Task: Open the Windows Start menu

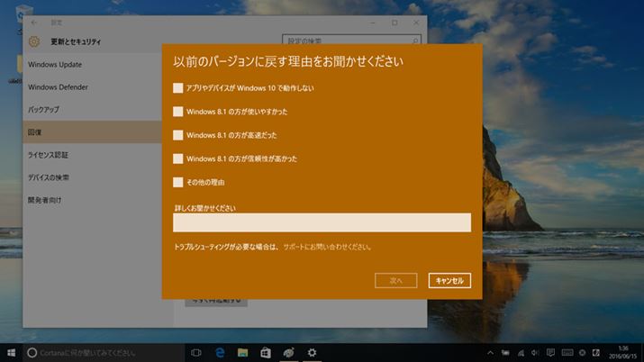Action: pos(11,353)
